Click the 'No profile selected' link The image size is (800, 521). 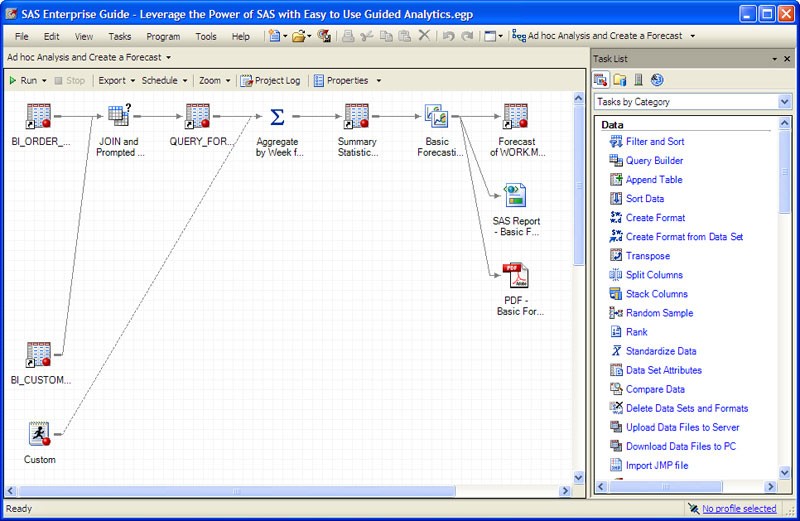(x=739, y=509)
